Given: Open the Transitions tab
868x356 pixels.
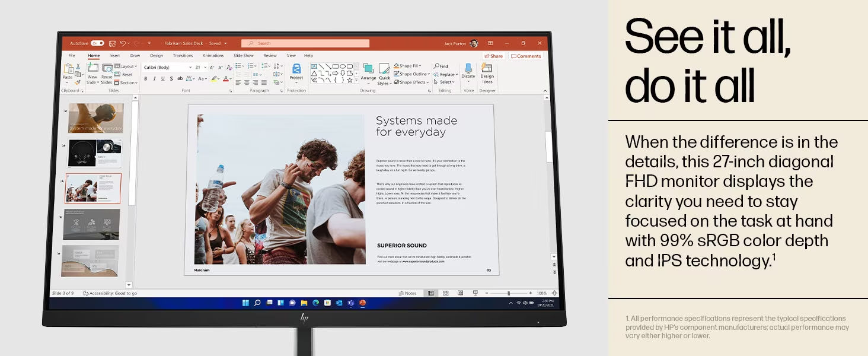Looking at the screenshot, I should click(x=183, y=56).
